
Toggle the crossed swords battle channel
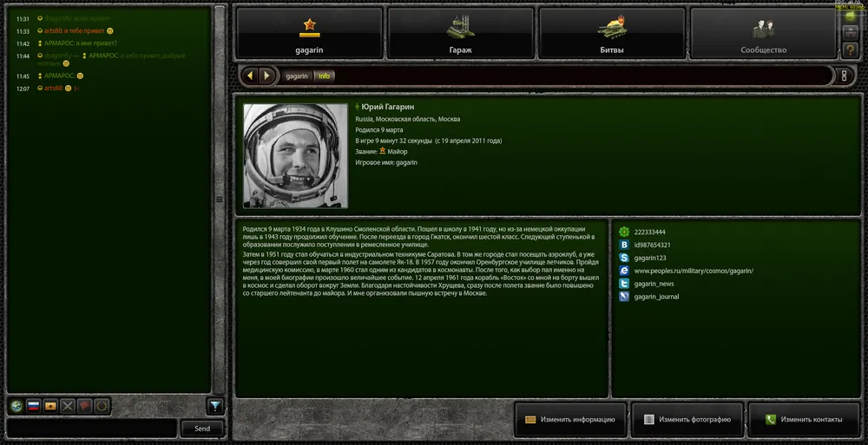(68, 407)
